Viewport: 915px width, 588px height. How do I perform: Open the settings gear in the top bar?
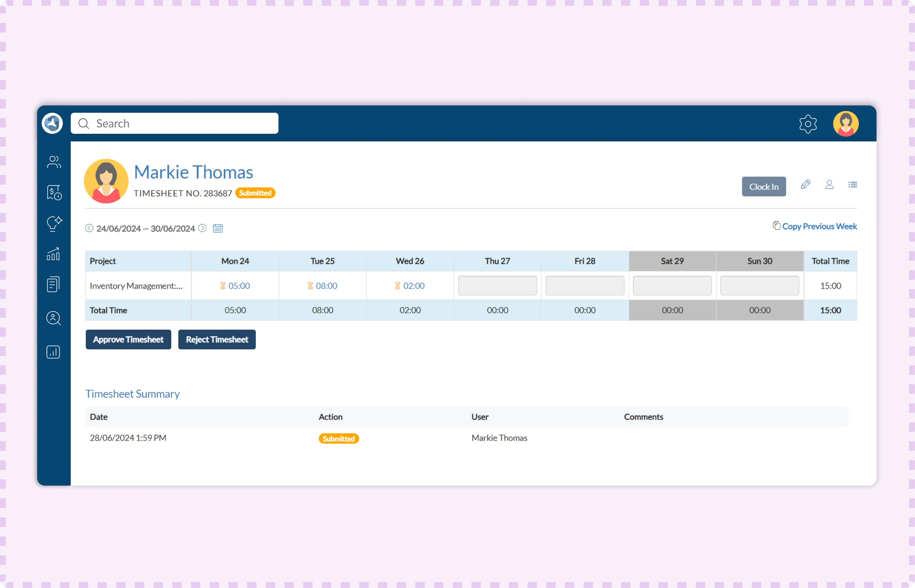808,123
